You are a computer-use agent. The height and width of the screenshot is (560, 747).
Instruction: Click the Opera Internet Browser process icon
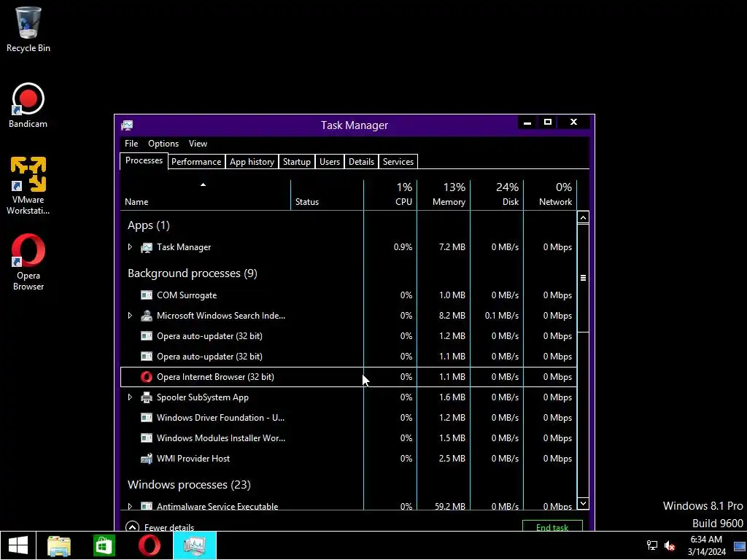pyautogui.click(x=146, y=377)
